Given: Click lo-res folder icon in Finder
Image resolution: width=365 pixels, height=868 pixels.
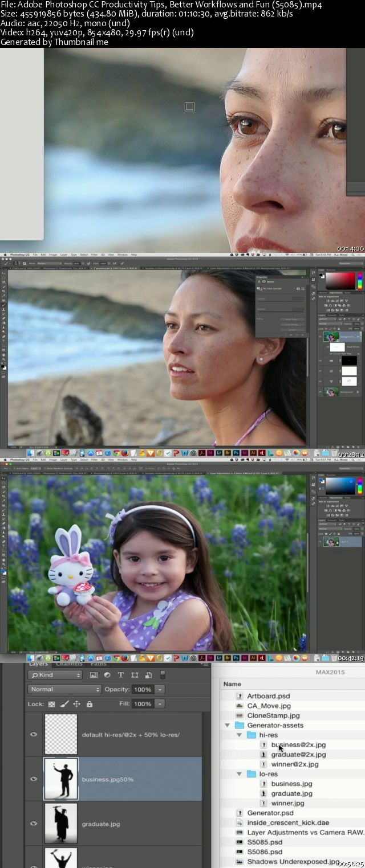Looking at the screenshot, I should coord(252,774).
